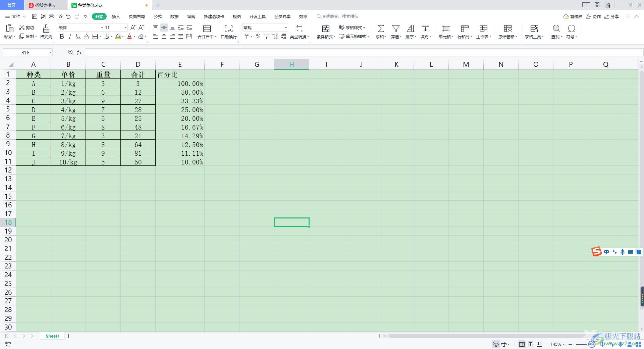
Task: Click the Conditional Formatting (条件格式) button
Action: click(326, 32)
